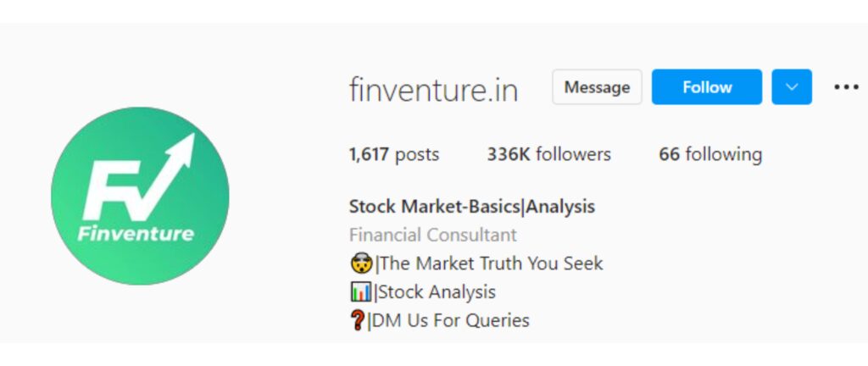This screenshot has width=868, height=366.
Task: Open the Finventure profile picture
Action: pos(140,196)
